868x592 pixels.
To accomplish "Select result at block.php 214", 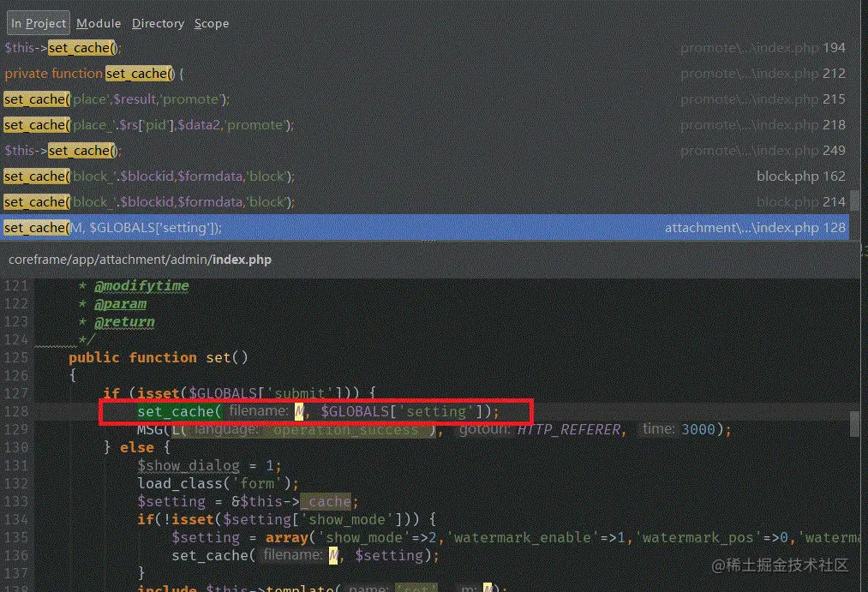I will [425, 201].
